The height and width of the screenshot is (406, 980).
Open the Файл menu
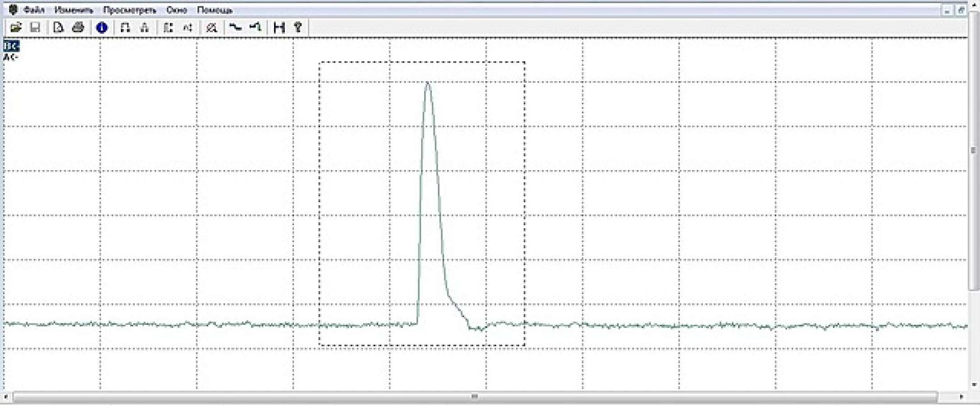(x=34, y=10)
